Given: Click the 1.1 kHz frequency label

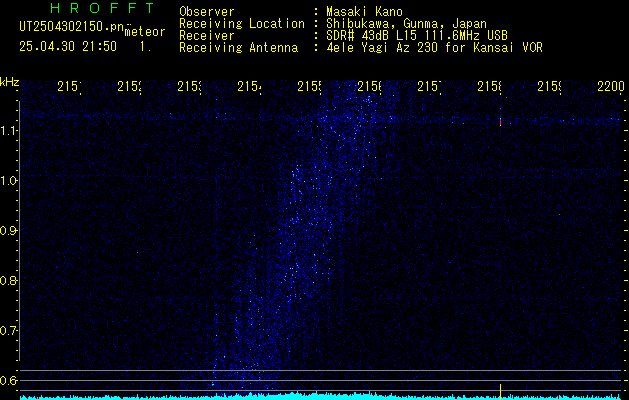Looking at the screenshot, I should pyautogui.click(x=8, y=130).
